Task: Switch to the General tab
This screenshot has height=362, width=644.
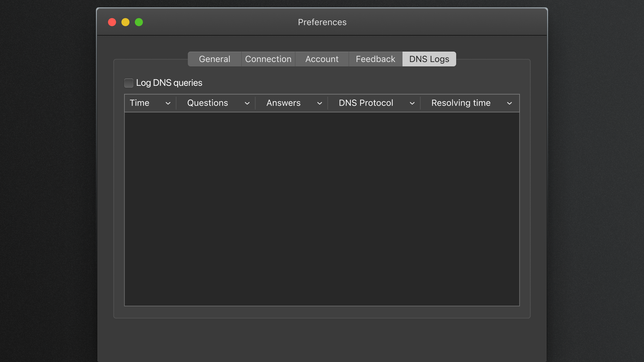Action: 214,59
